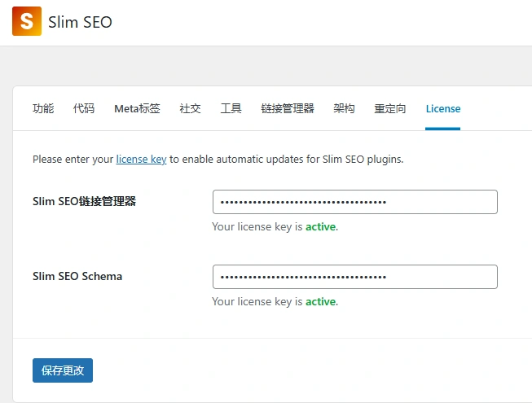The height and width of the screenshot is (403, 532).
Task: Open the 工具 tab
Action: point(231,108)
